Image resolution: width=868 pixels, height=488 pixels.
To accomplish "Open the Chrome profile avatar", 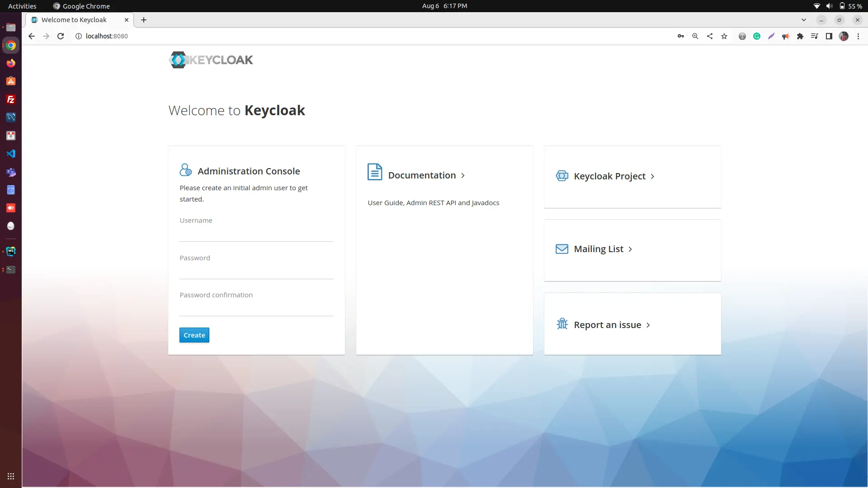I will point(844,36).
